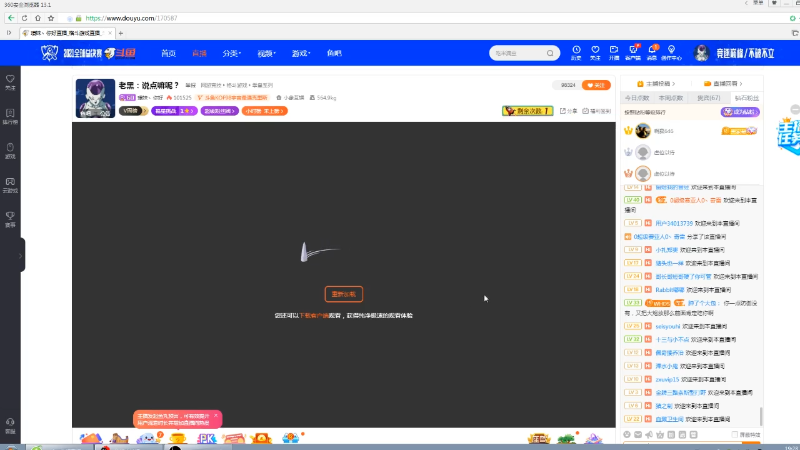Open left sidebar events trophy icon
800x450 pixels.
coord(10,219)
